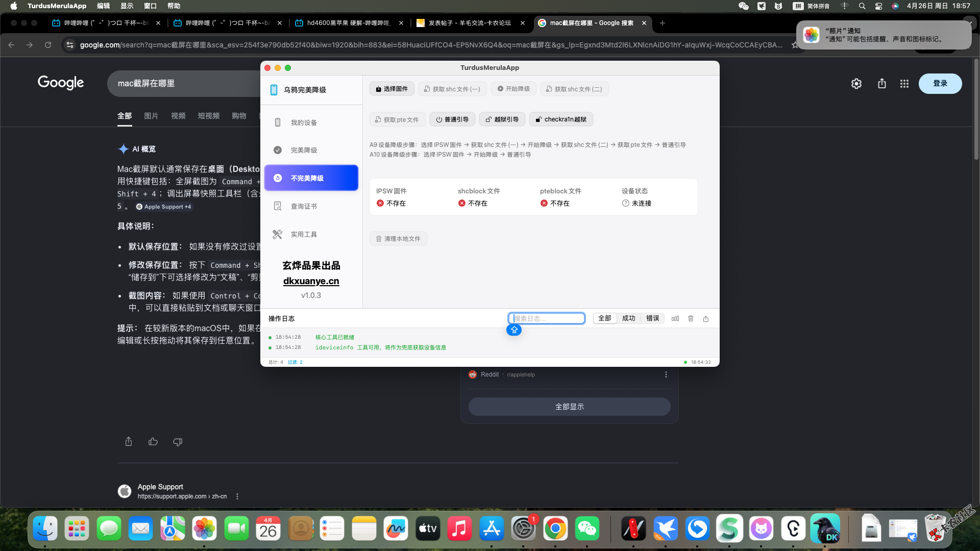Open the dkxuanye.cn link

point(311,281)
